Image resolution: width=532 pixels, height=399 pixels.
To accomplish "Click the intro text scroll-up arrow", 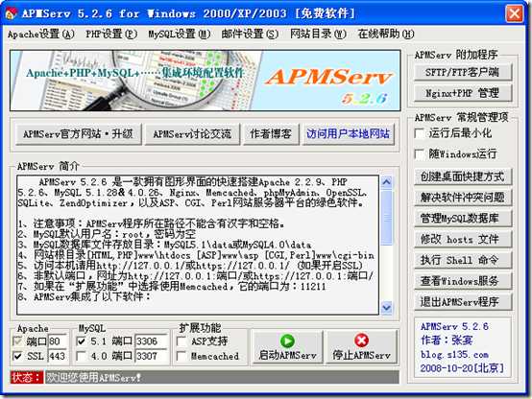I will click(x=386, y=182).
